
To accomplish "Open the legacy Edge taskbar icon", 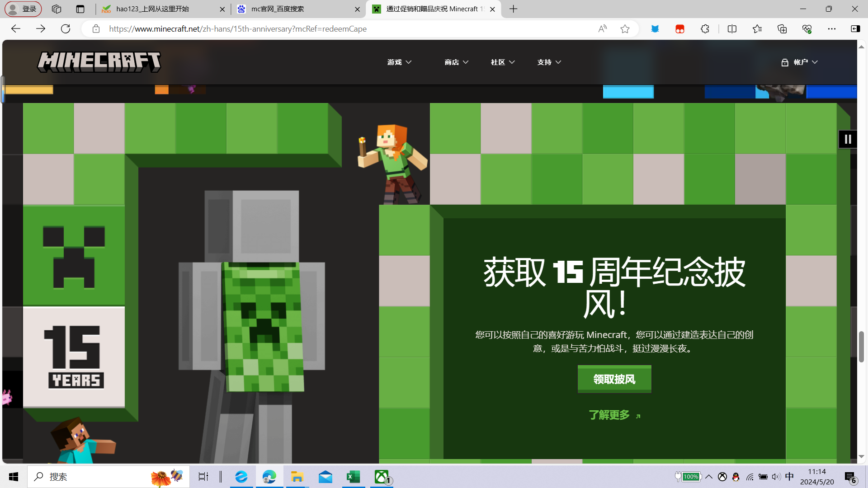I will 241,477.
